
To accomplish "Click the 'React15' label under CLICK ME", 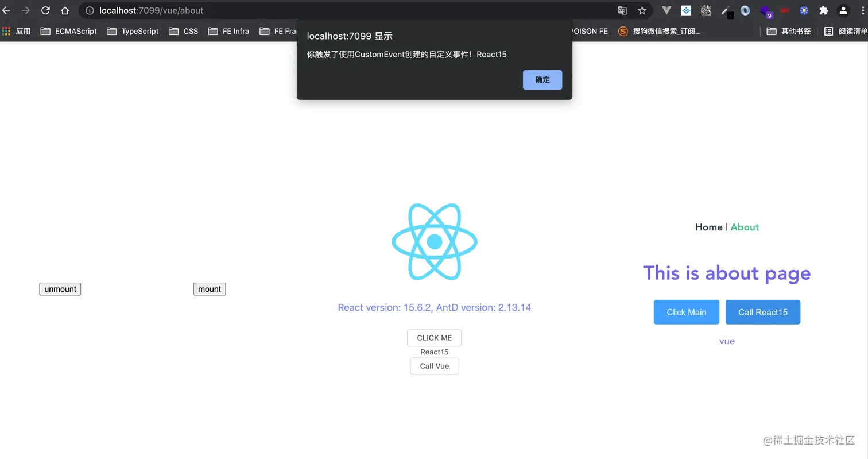I will (x=435, y=352).
